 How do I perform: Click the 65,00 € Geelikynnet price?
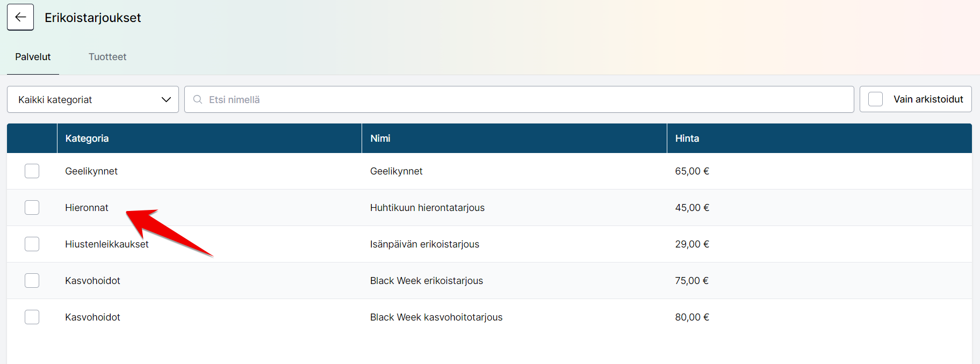692,171
